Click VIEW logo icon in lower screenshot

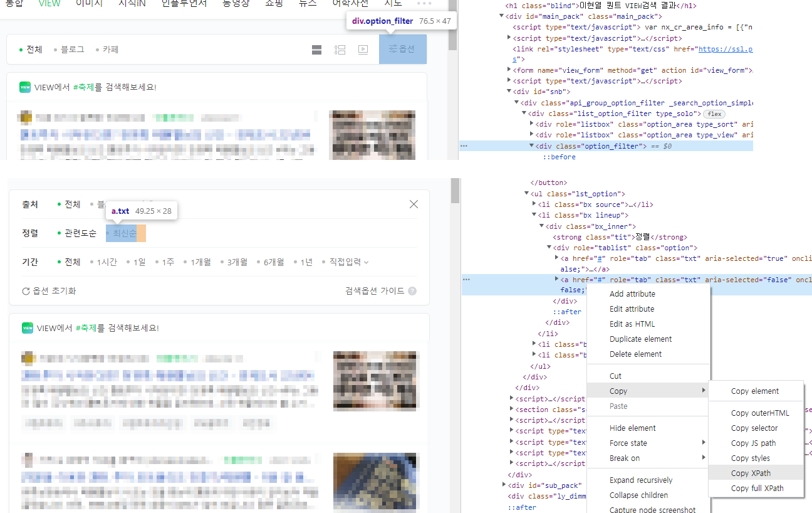point(28,328)
